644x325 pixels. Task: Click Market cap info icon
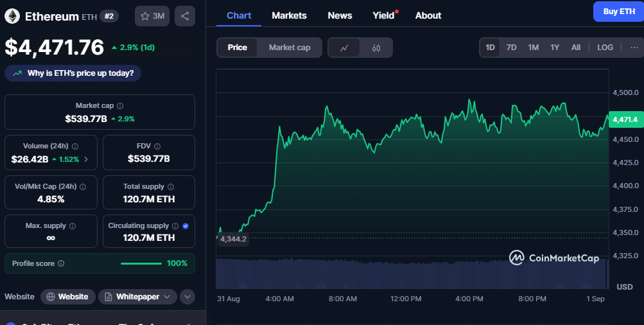(120, 105)
